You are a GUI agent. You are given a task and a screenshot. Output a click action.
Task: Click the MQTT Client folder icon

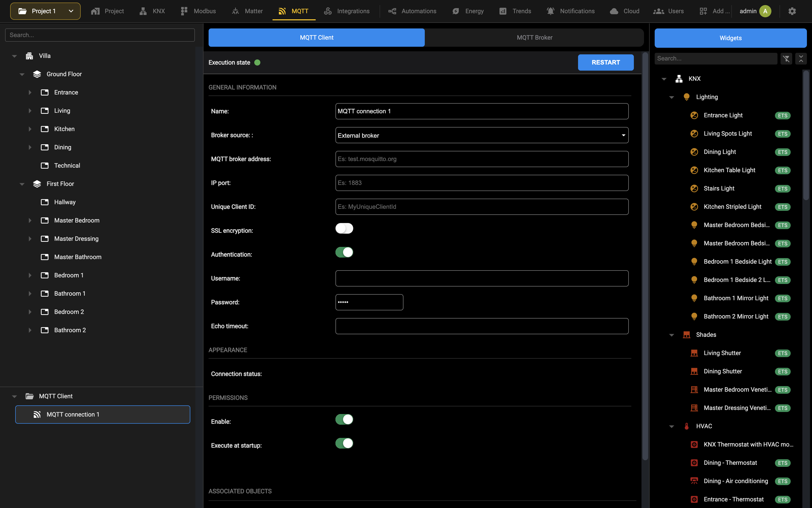29,396
